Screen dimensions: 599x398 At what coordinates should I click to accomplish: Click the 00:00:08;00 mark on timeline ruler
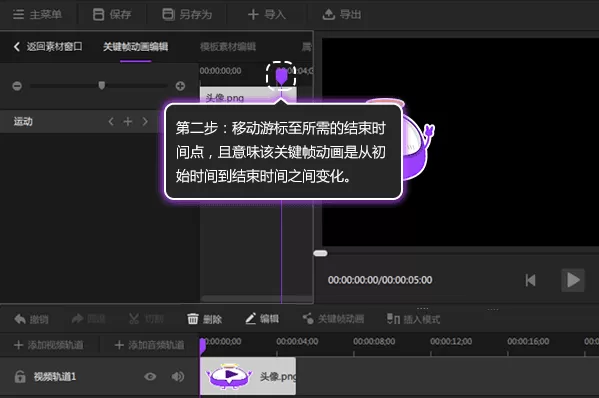pos(374,341)
